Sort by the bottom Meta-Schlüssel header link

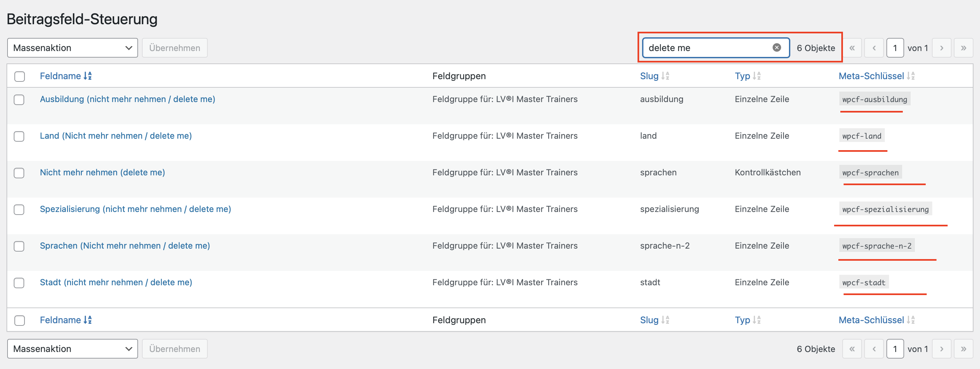pyautogui.click(x=871, y=320)
